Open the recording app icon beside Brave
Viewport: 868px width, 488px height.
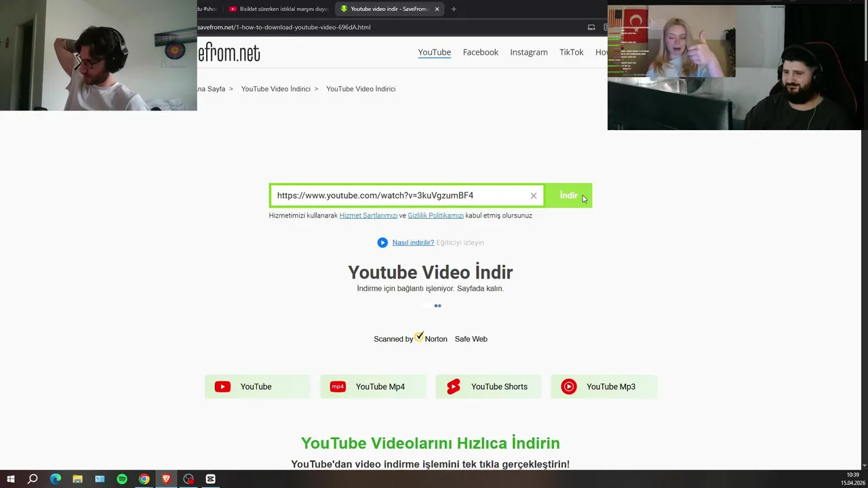(189, 479)
